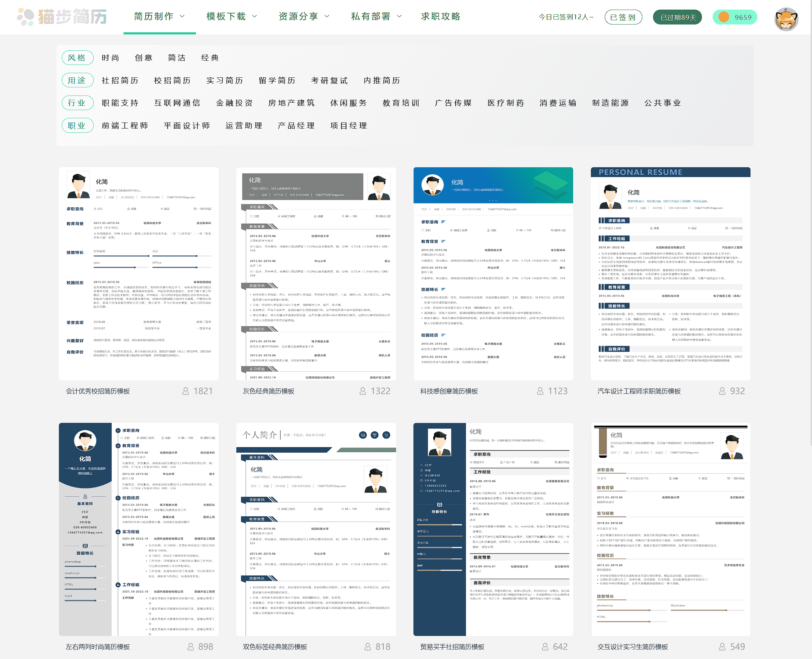Screen dimensions: 812x659
Task: Expand the 模板下载 dropdown arrow
Action: pyautogui.click(x=254, y=16)
